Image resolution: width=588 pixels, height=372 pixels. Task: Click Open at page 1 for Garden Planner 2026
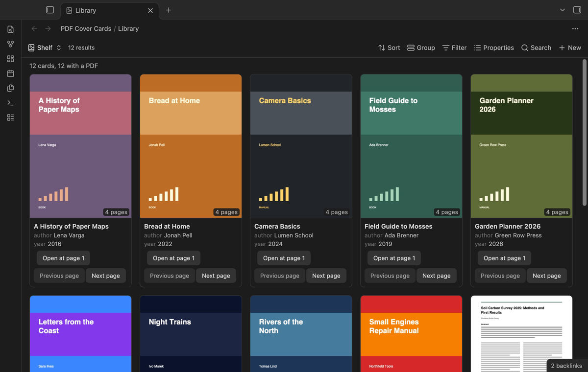(504, 258)
